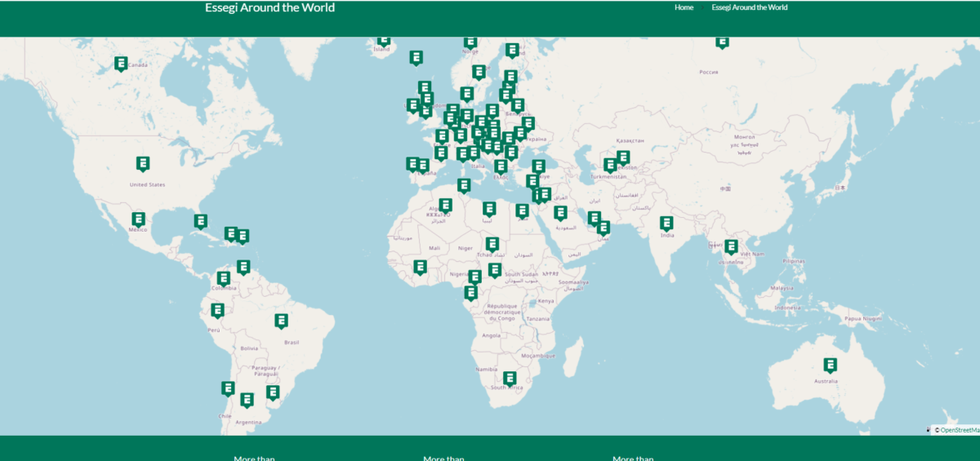Click the Essegi Around the World page title
980x461 pixels.
click(270, 8)
